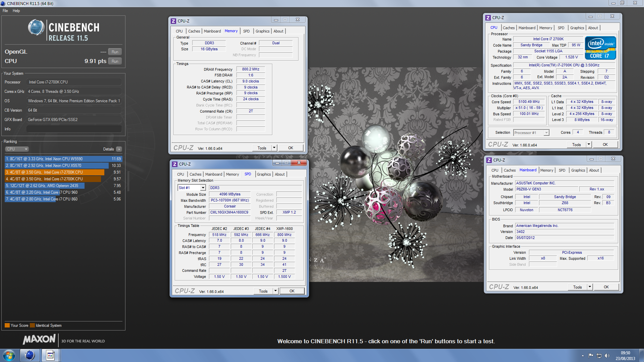
Task: Open the Help menu in Cinebench
Action: pyautogui.click(x=16, y=11)
